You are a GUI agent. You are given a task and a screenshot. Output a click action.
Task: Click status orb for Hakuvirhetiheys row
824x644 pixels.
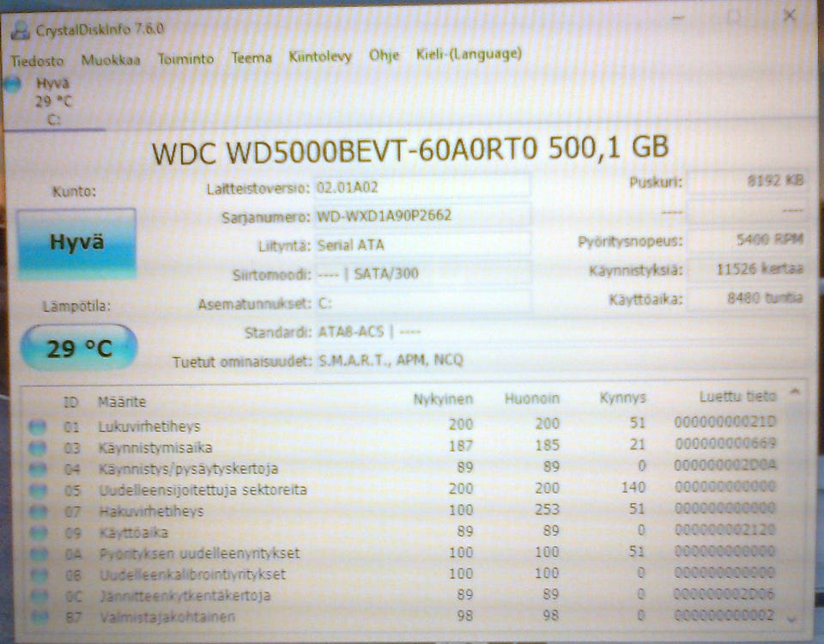(x=38, y=512)
